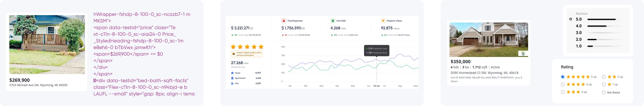Click the House category icon
644x106 pixels.
tap(232, 73)
